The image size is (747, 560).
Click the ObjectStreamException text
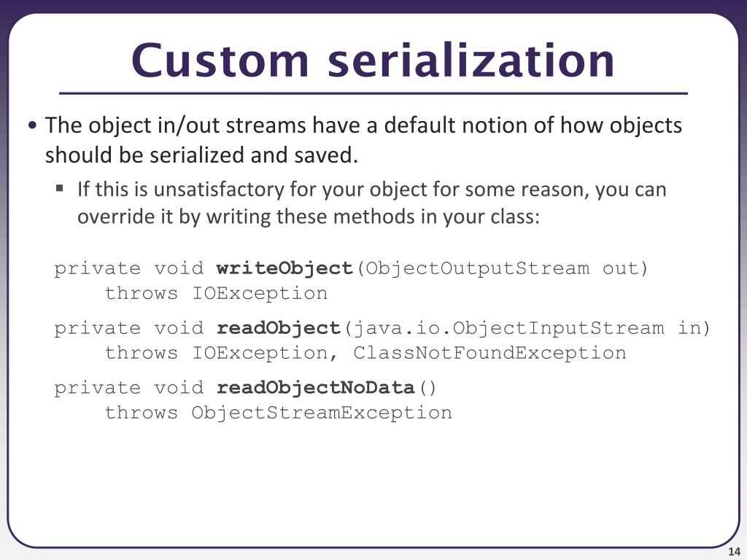[322, 413]
